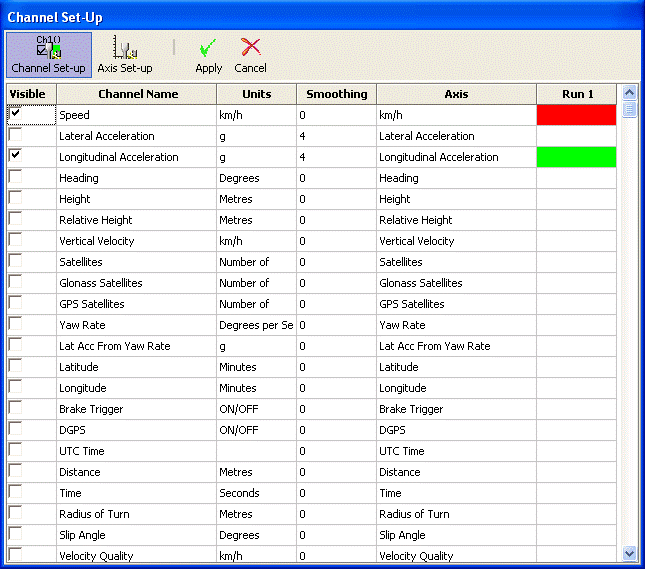This screenshot has width=645, height=569.
Task: Select the Latitude Minutes units cell
Action: pyautogui.click(x=256, y=367)
